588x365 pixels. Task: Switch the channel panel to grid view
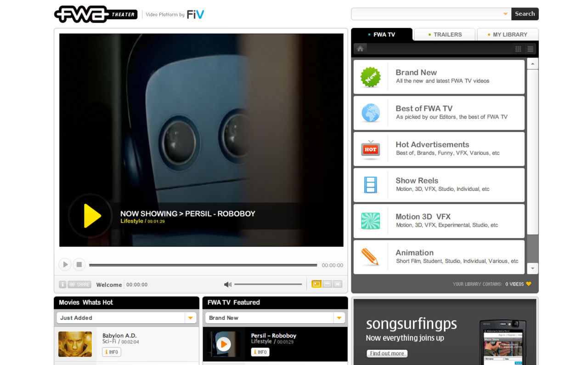518,49
